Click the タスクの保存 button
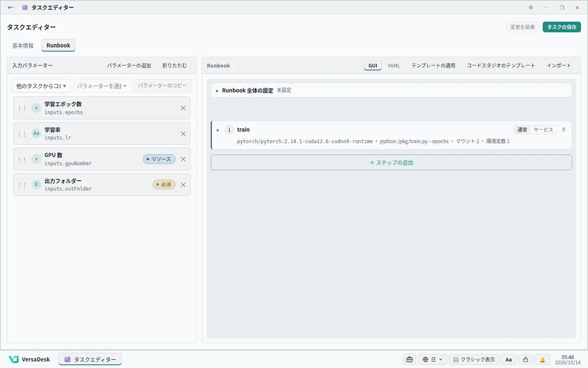The width and height of the screenshot is (588, 368). (x=562, y=27)
